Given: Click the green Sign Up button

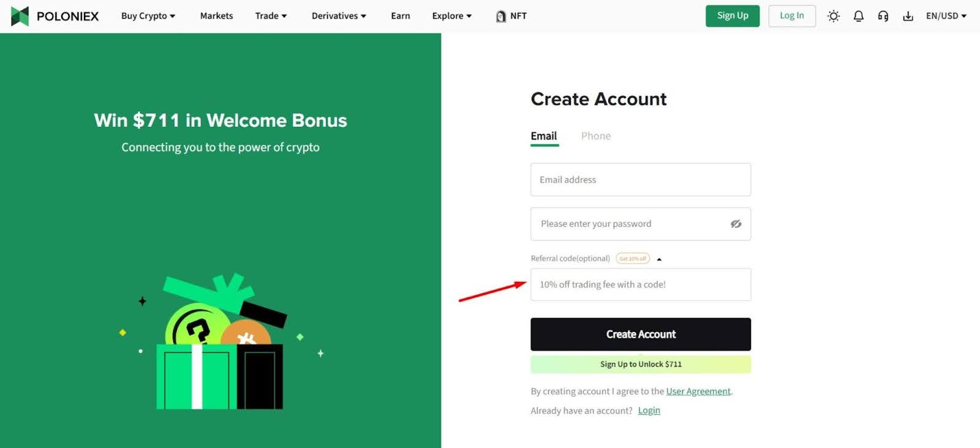Looking at the screenshot, I should (732, 16).
